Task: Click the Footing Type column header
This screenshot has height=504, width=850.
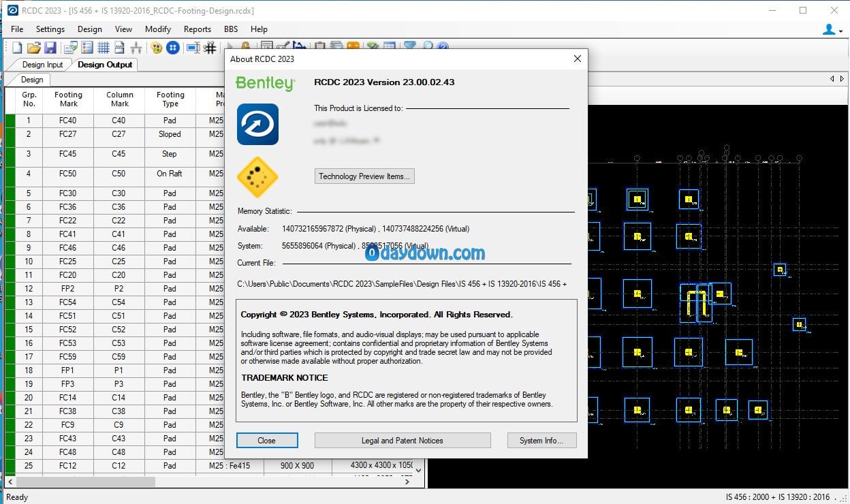Action: (170, 99)
